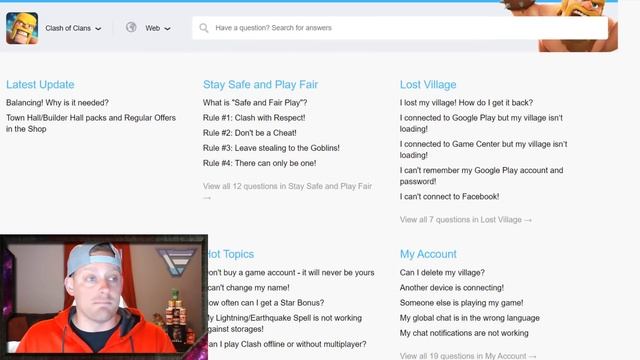Open 'I can't connect to Facebook!' article
The height and width of the screenshot is (360, 640).
click(449, 197)
